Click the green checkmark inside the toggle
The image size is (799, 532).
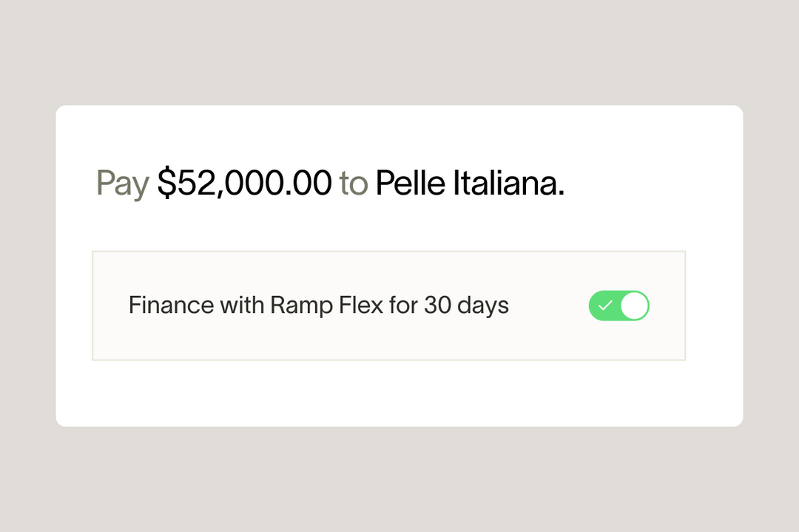(x=607, y=306)
